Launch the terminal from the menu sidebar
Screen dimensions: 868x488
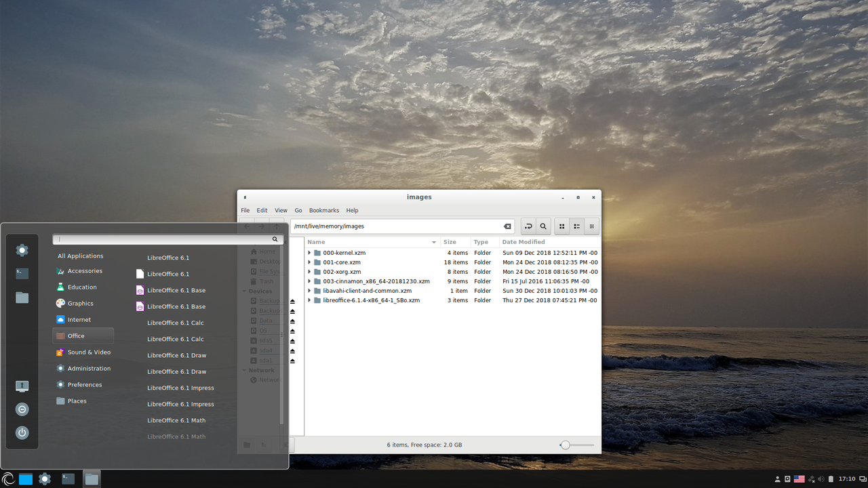pos(22,274)
